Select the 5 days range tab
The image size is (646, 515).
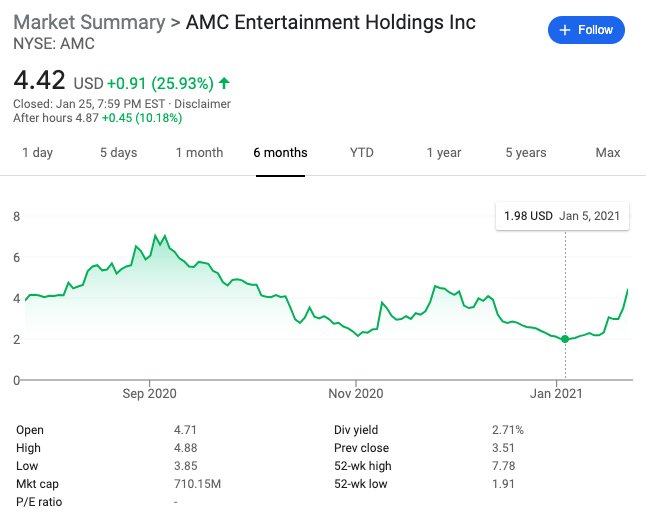point(118,153)
